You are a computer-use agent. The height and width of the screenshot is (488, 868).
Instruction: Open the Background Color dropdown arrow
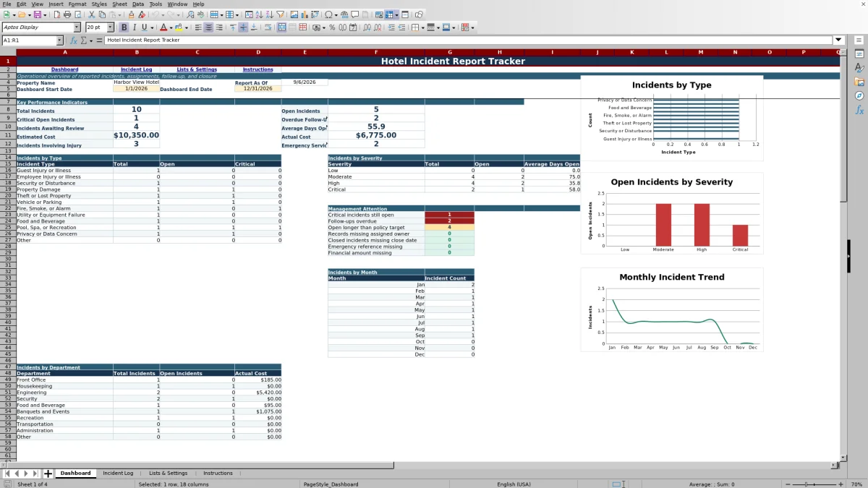click(x=187, y=27)
